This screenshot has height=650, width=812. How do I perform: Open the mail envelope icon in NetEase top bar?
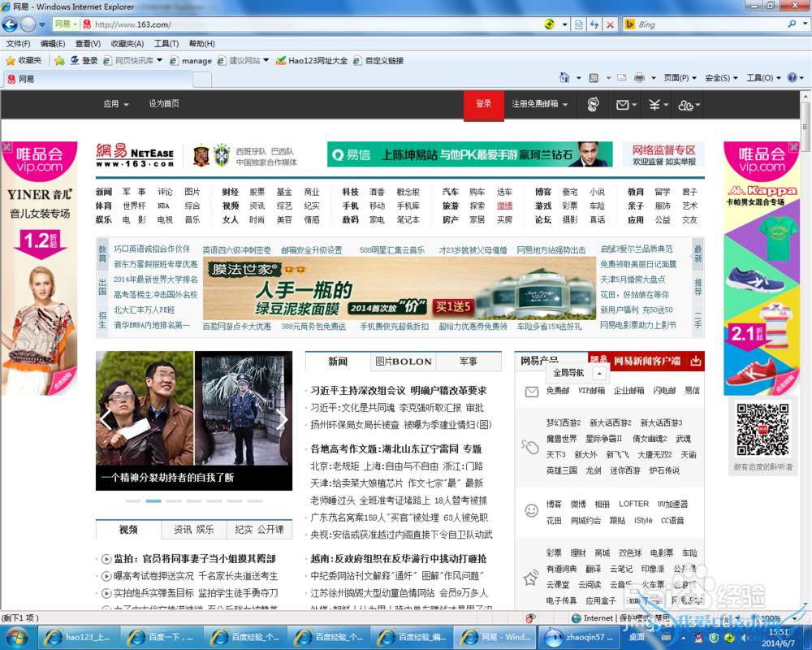623,106
